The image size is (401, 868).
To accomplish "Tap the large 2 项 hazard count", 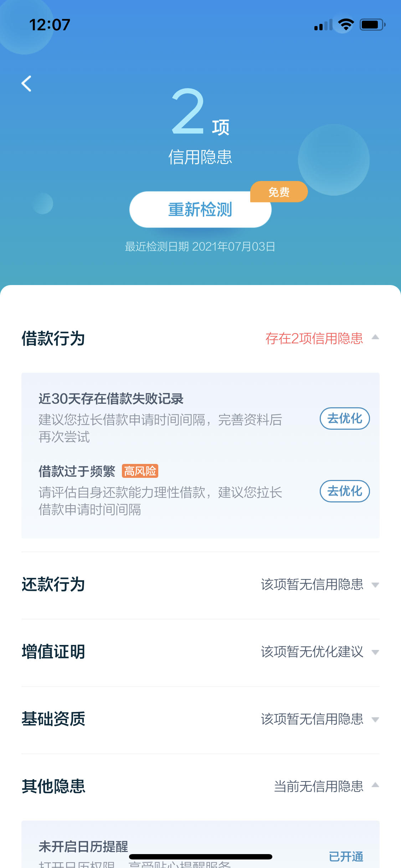I will [x=200, y=112].
